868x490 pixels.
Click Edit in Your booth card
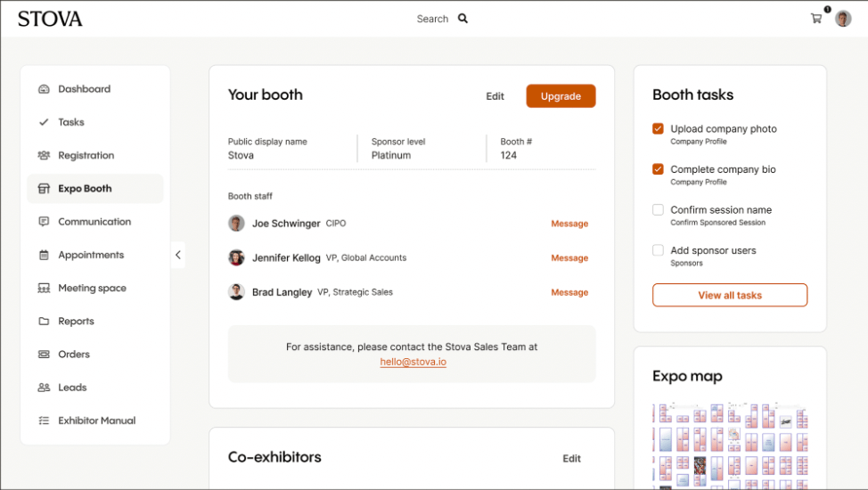coord(495,96)
